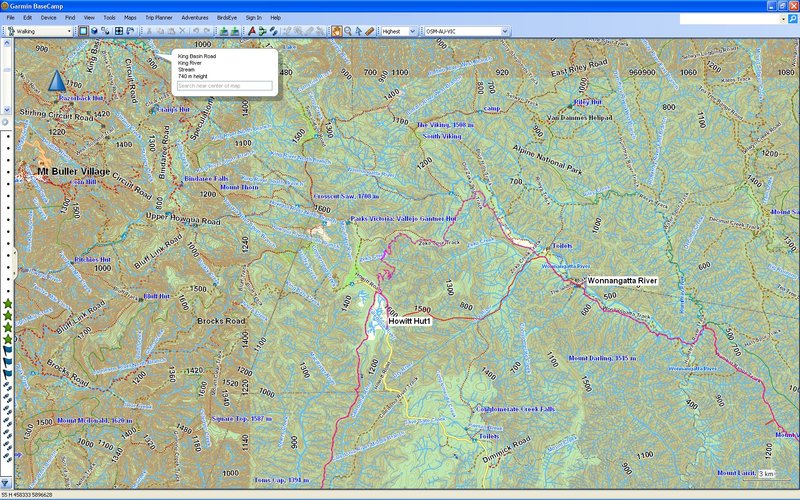Click the Howitt Hut1 waypoint label
This screenshot has height=500, width=800.
410,321
